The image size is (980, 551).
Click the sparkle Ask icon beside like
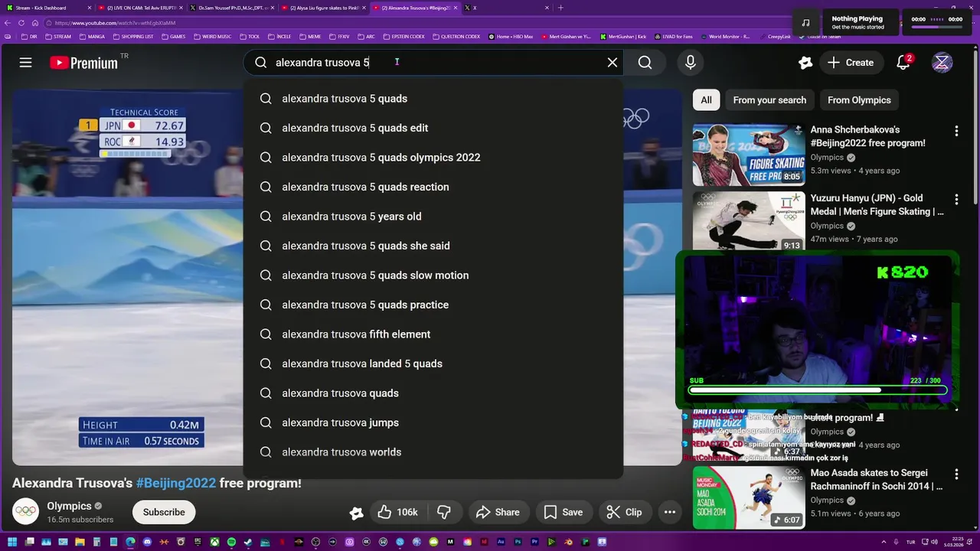click(x=356, y=513)
